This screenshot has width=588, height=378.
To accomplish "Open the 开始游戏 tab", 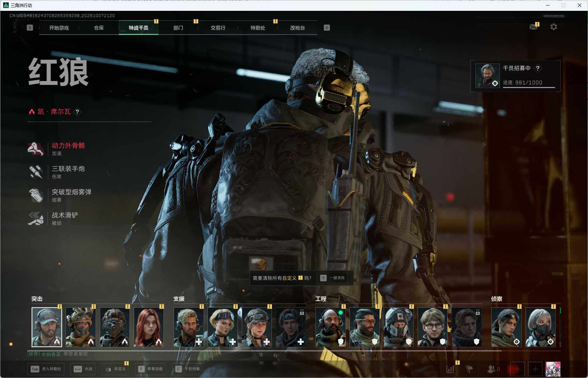I will 59,28.
